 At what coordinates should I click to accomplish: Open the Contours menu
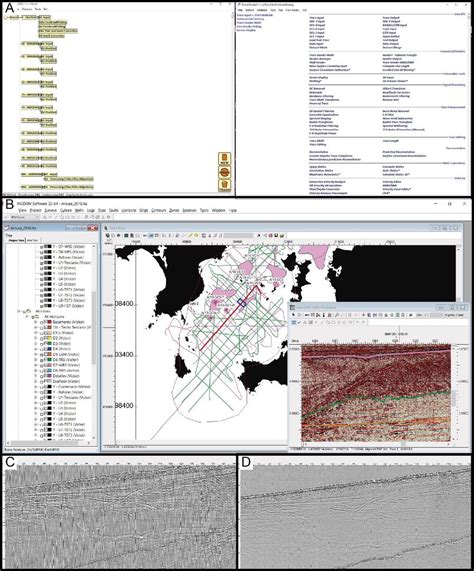[158, 210]
